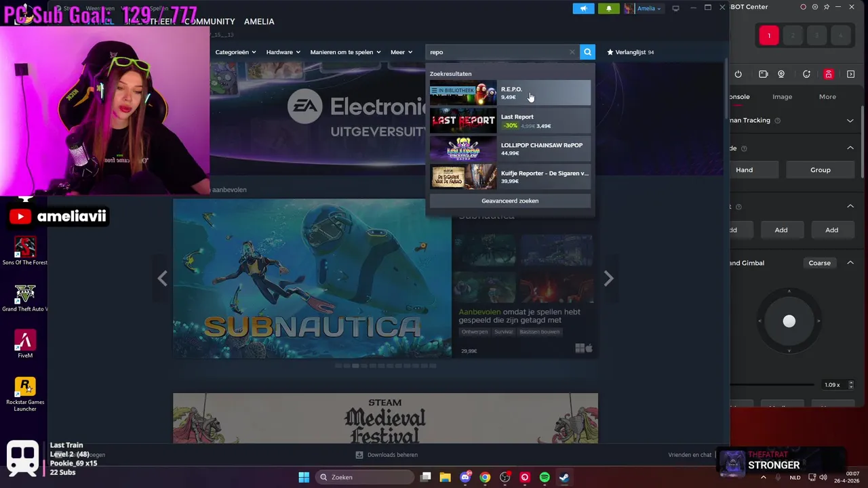Collapse the tracking mode section chevron

coord(850,148)
